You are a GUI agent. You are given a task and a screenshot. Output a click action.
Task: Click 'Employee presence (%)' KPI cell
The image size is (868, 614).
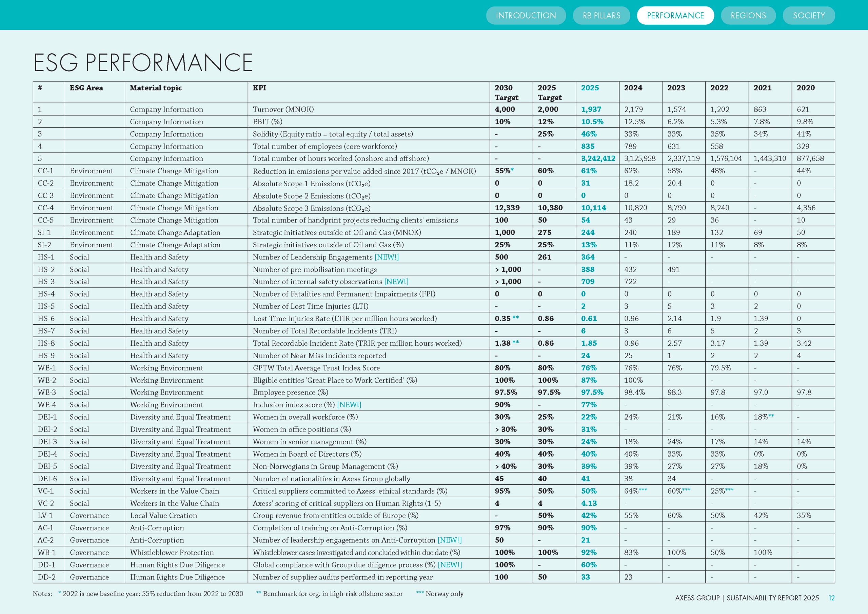tap(290, 392)
